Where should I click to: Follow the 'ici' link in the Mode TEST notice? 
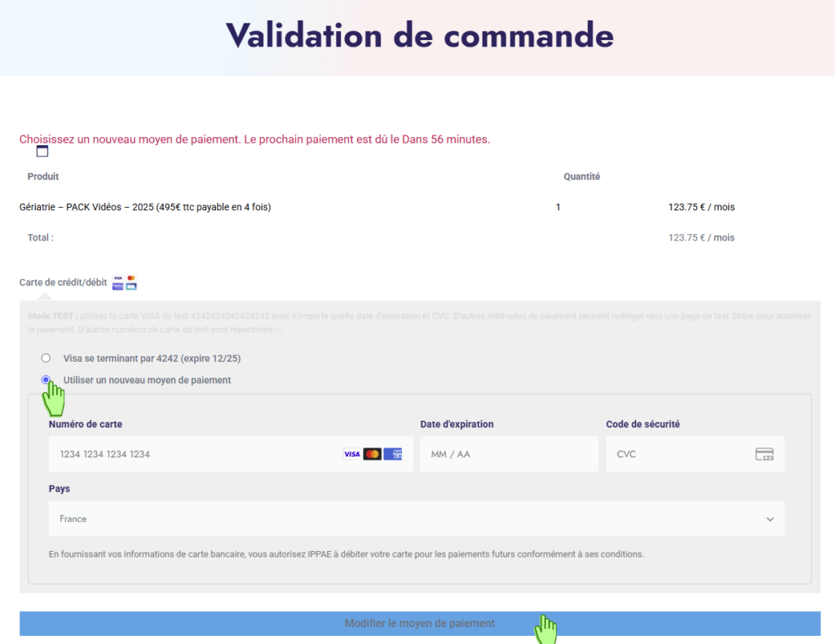(x=281, y=330)
